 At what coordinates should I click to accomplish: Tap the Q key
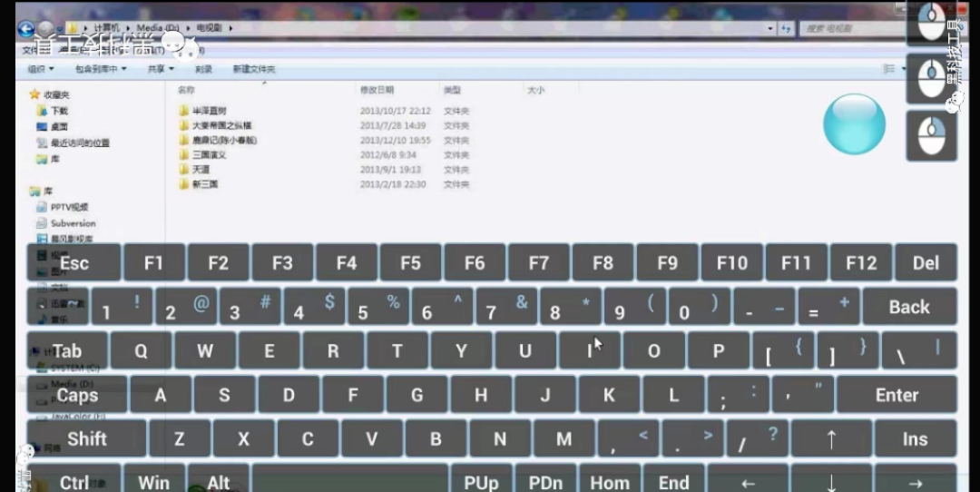coord(142,350)
